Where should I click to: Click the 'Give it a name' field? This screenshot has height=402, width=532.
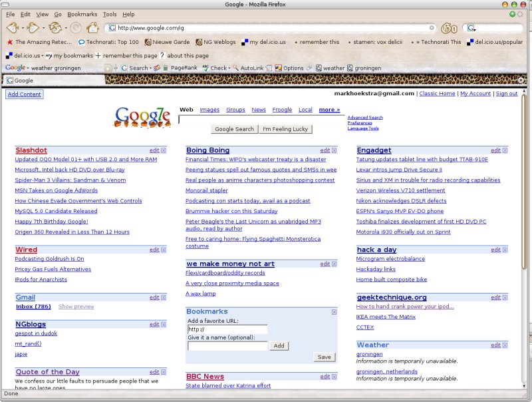pyautogui.click(x=227, y=346)
